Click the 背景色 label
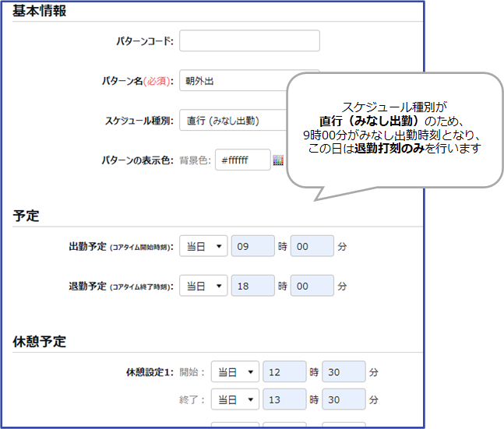 pos(195,160)
